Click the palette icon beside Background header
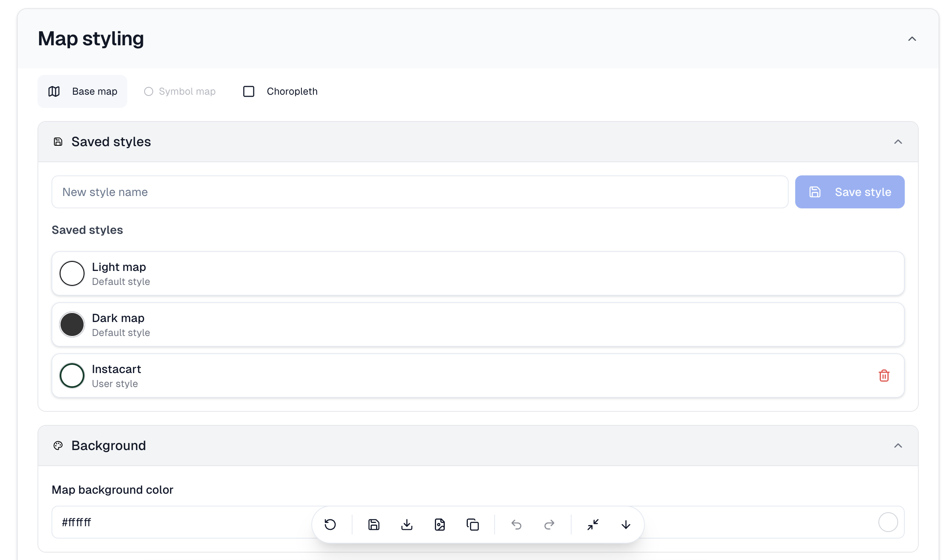This screenshot has width=948, height=560. click(58, 446)
